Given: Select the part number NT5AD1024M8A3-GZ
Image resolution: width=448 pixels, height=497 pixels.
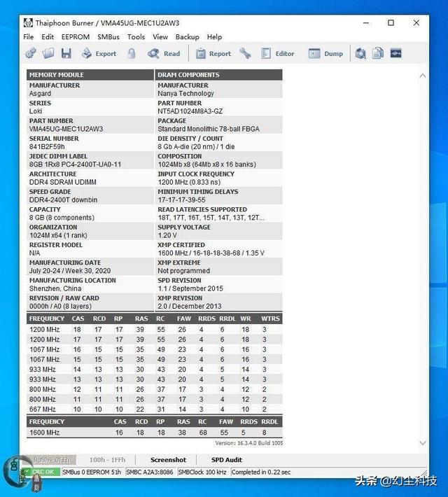Looking at the screenshot, I should (190, 111).
